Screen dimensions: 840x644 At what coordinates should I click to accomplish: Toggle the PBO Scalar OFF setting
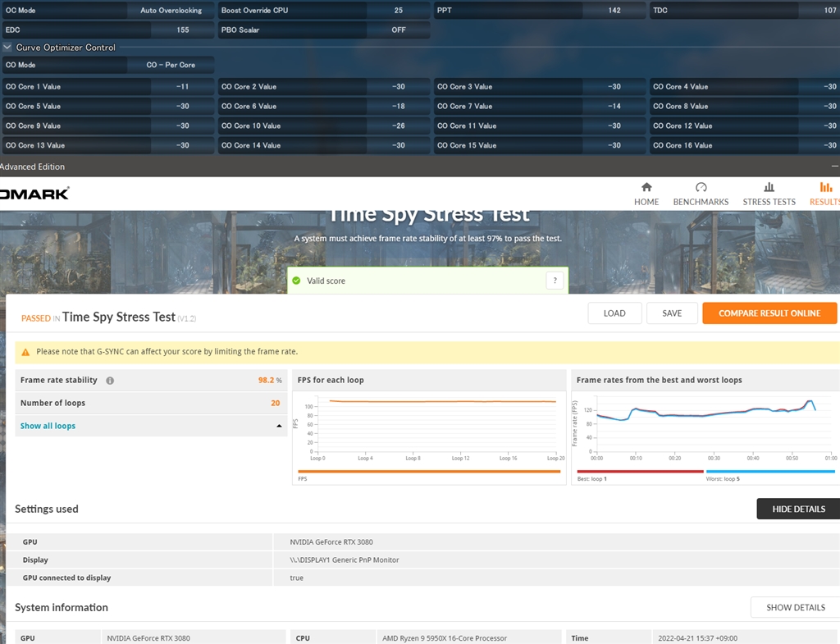pyautogui.click(x=398, y=30)
